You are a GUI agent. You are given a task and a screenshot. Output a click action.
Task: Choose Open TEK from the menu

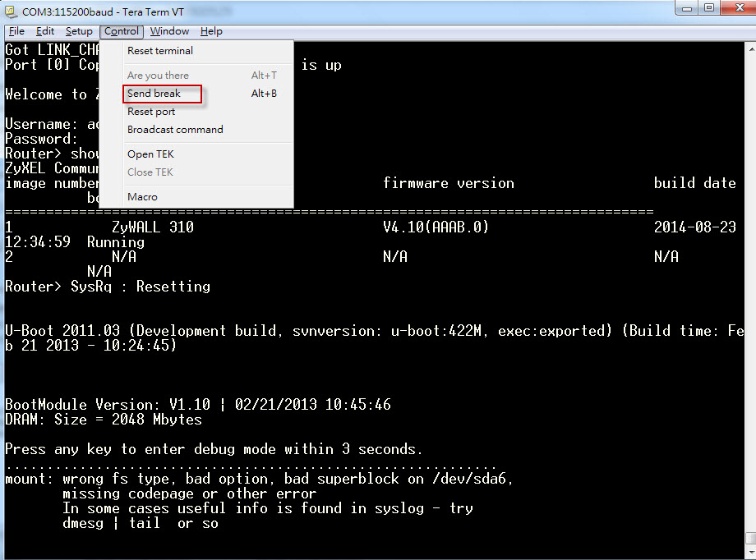150,154
